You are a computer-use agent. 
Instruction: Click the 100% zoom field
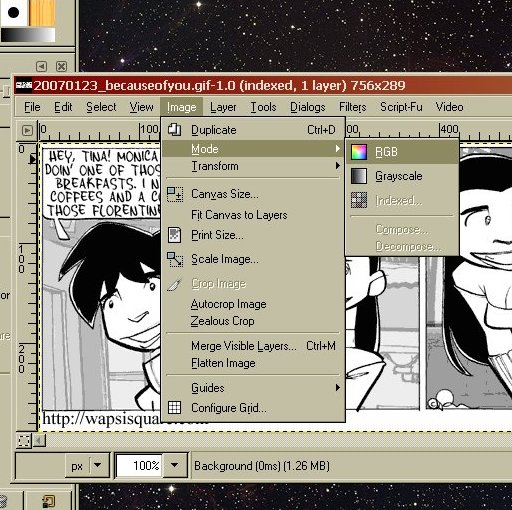139,465
